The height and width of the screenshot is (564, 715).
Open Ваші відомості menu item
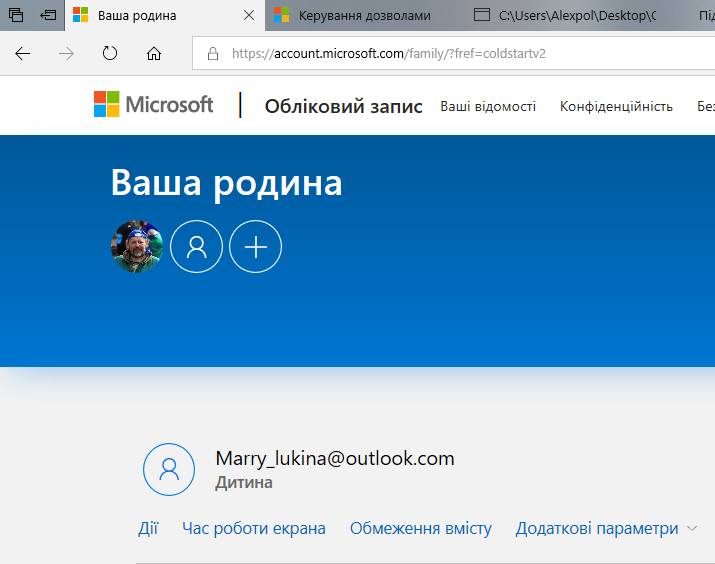488,106
